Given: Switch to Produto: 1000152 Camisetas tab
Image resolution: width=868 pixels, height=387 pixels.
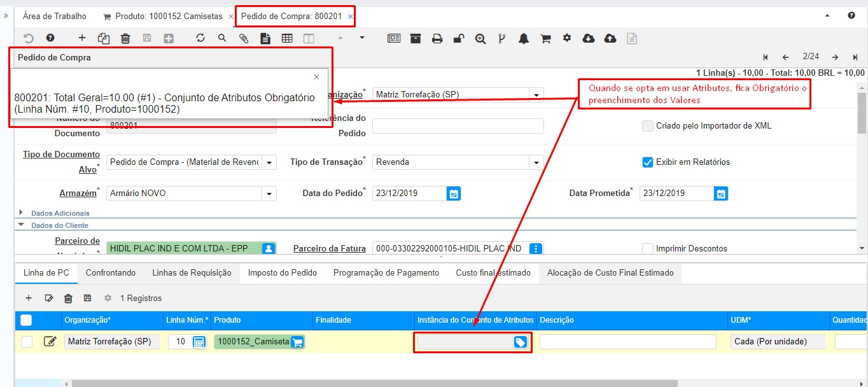Looking at the screenshot, I should pos(162,16).
